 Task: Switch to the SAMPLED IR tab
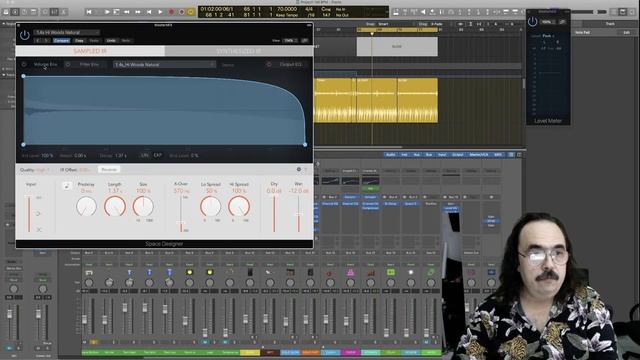click(90, 51)
